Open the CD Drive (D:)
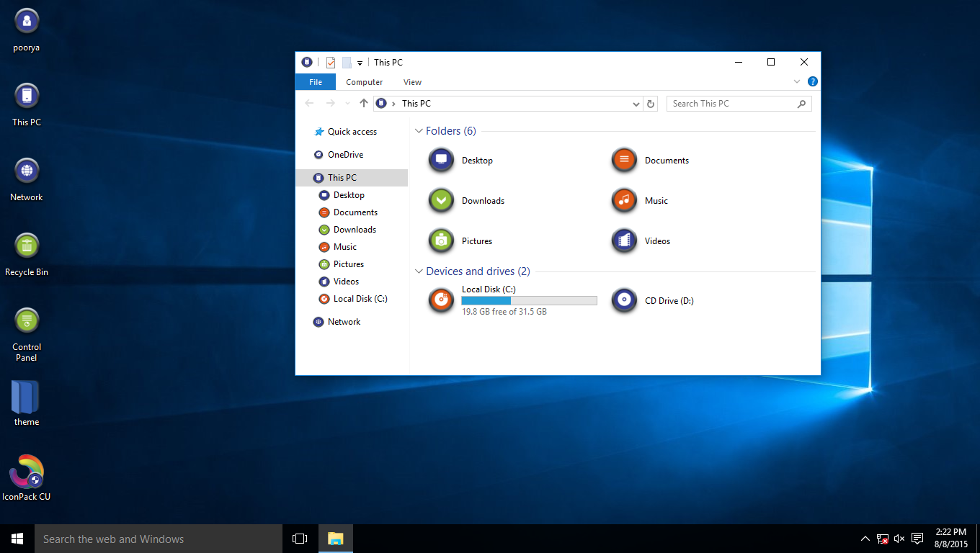The image size is (980, 553). [x=669, y=300]
